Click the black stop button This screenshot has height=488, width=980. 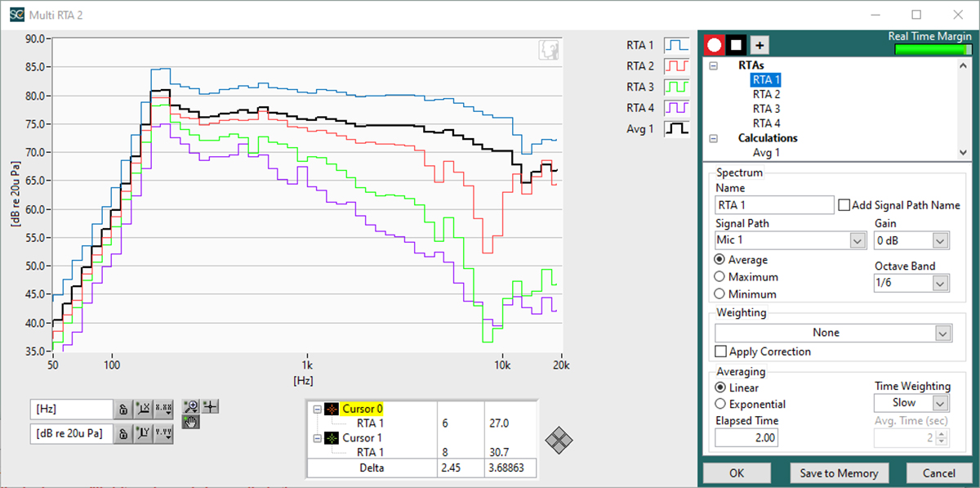(737, 45)
